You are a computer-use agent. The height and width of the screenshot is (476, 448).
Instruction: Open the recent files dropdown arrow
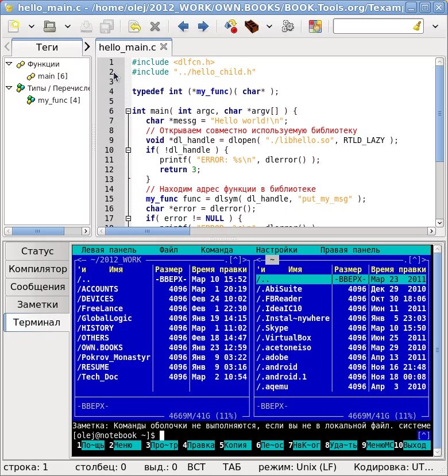[x=68, y=26]
